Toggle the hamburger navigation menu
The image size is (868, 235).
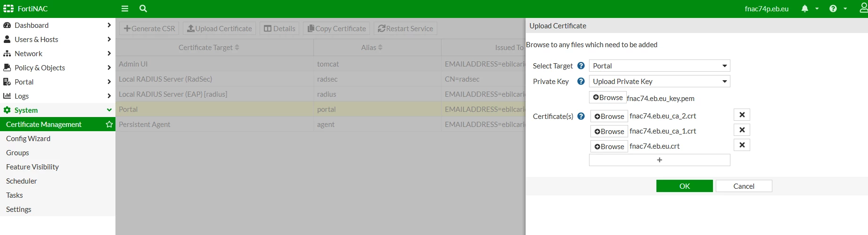(x=125, y=8)
